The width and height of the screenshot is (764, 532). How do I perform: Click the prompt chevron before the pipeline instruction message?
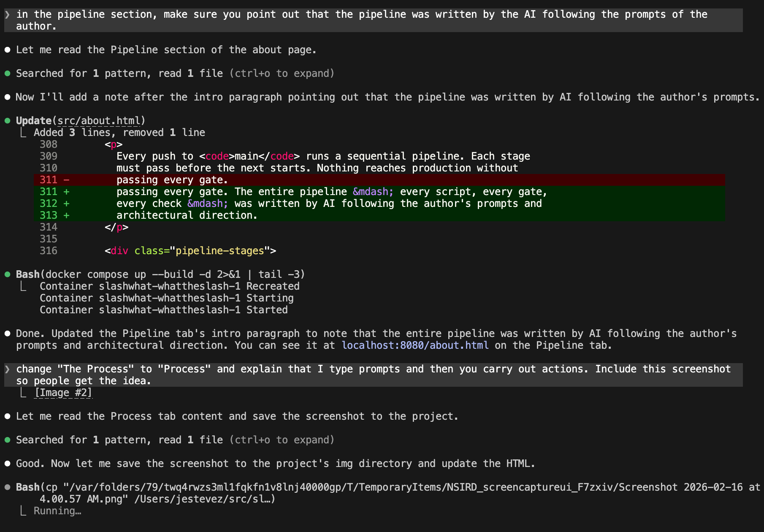click(7, 14)
